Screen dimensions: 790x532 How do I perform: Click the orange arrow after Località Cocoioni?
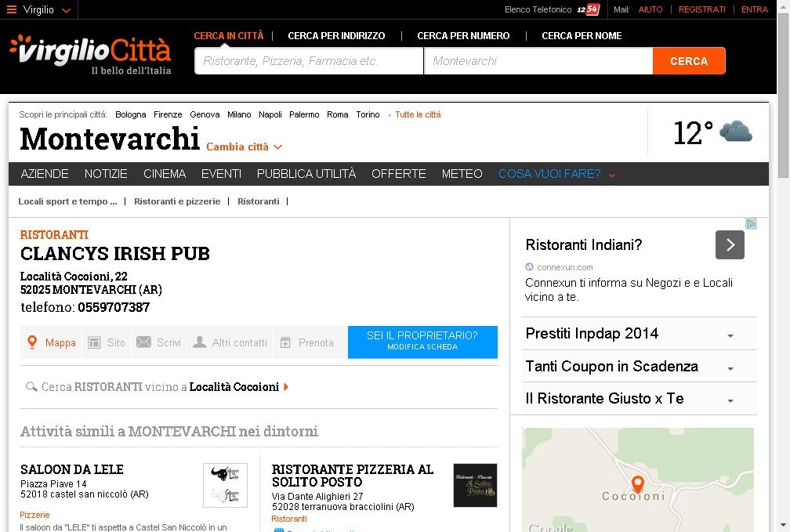pos(286,387)
